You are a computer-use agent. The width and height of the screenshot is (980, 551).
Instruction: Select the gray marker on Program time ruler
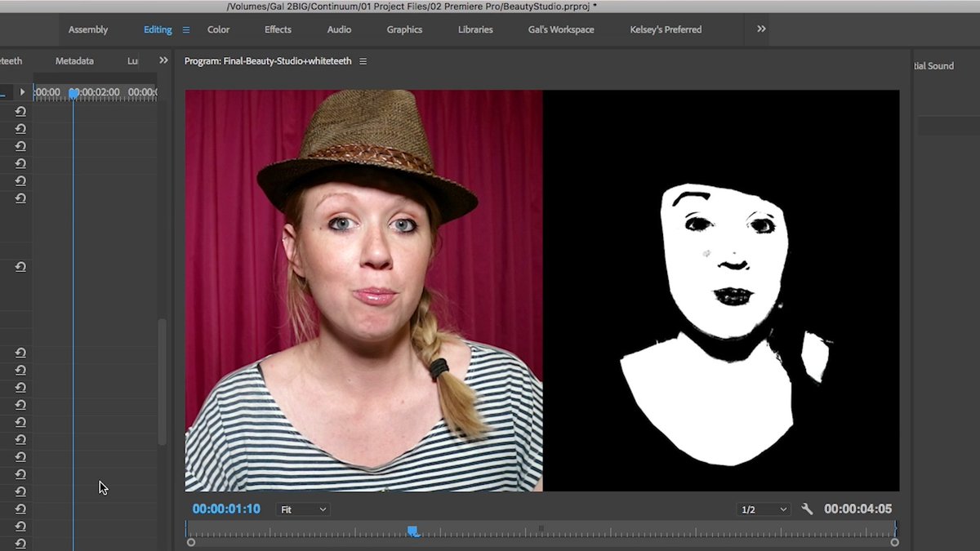click(x=541, y=529)
